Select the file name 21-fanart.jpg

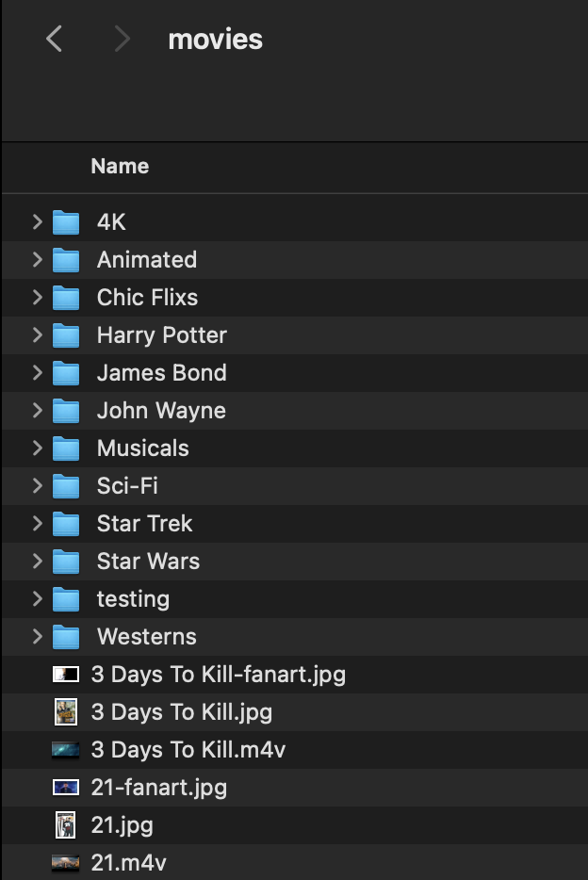159,788
